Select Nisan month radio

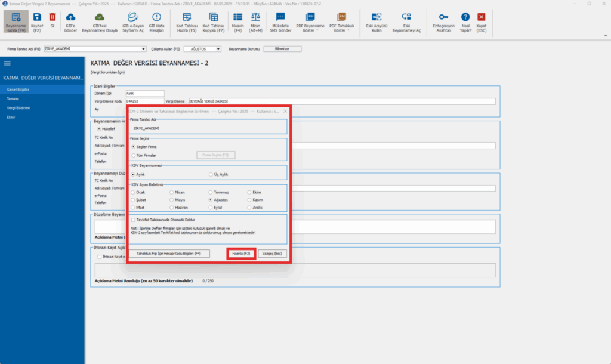(x=171, y=192)
